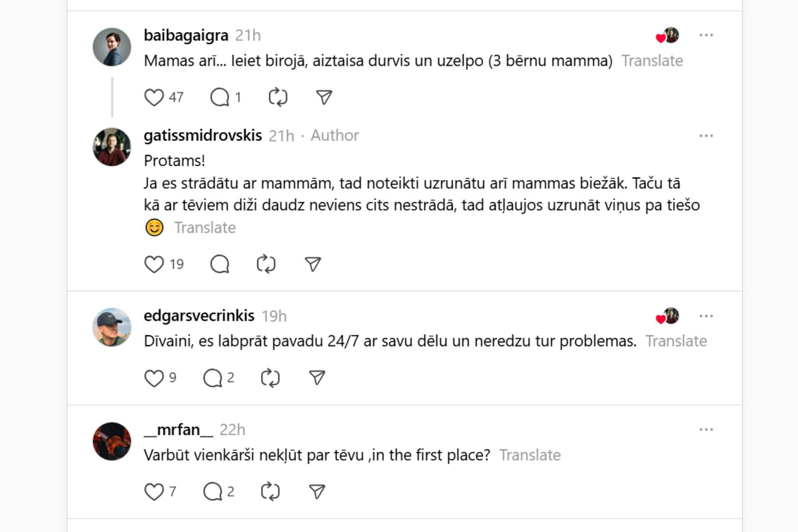
Task: Open more options for baibagaigra's comment
Action: tap(706, 35)
